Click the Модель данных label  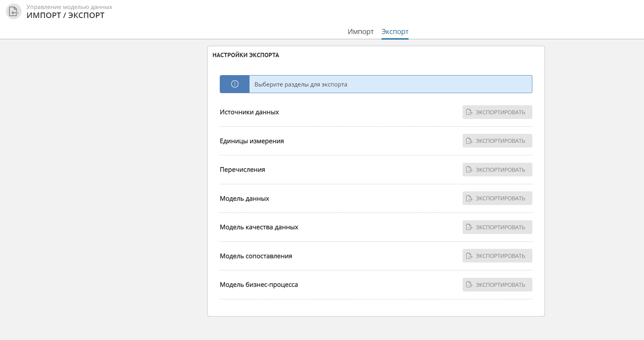(x=244, y=199)
